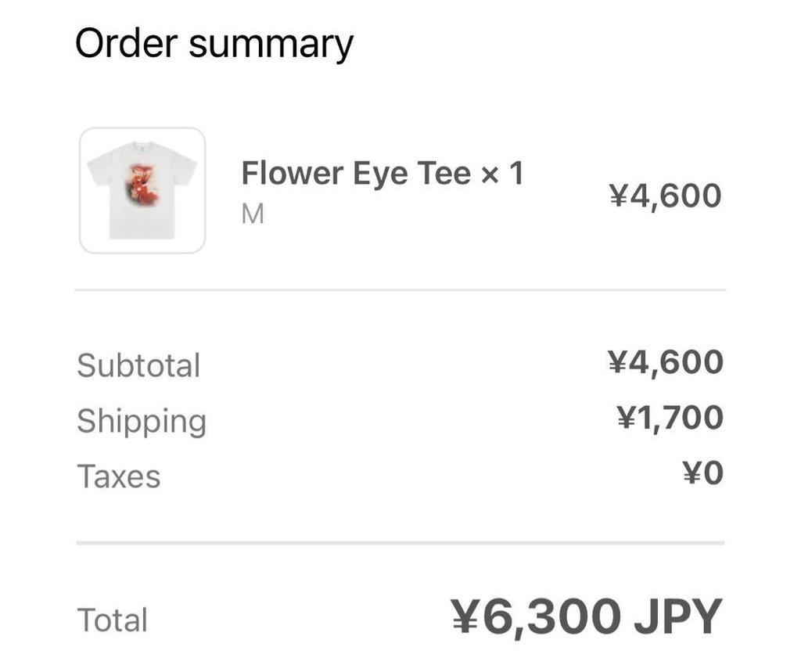Click the Total label
The height and width of the screenshot is (672, 801).
[113, 620]
